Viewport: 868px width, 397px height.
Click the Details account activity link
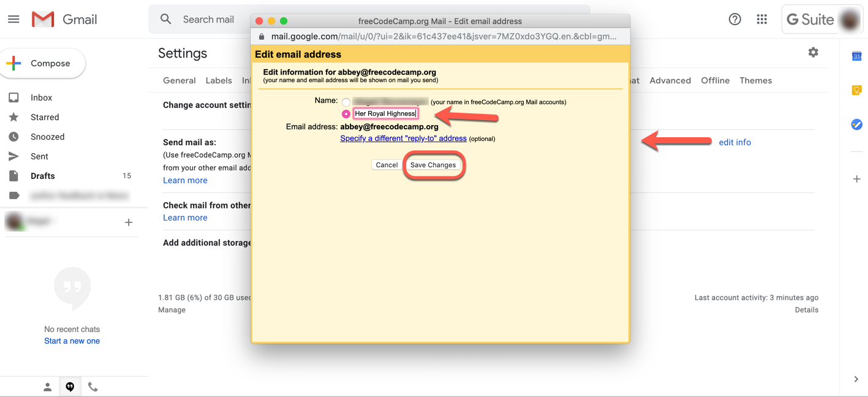[807, 310]
